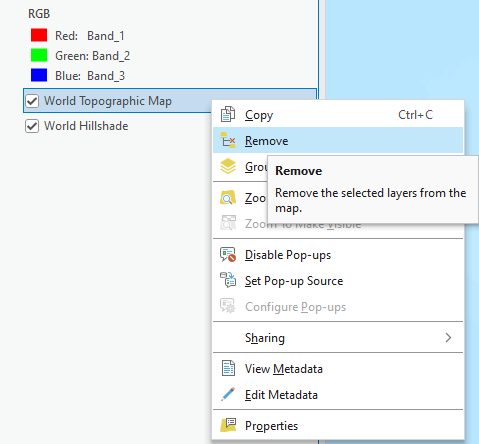Select the World Hillshade layer name
The width and height of the screenshot is (479, 444).
(x=86, y=126)
